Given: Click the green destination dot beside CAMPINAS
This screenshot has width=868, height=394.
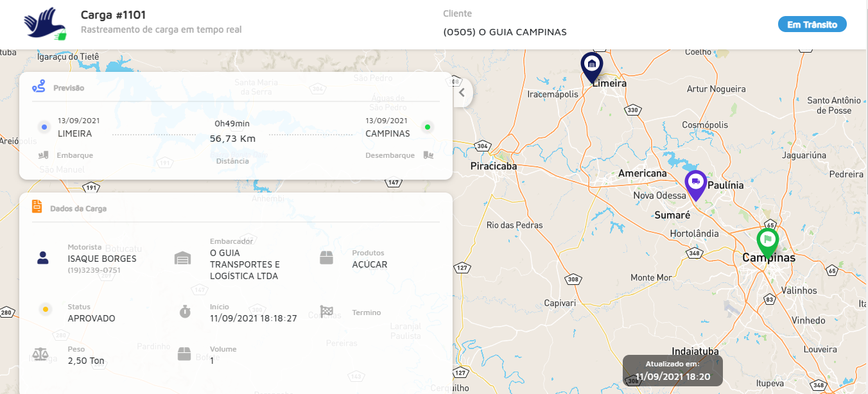Looking at the screenshot, I should click(x=427, y=127).
